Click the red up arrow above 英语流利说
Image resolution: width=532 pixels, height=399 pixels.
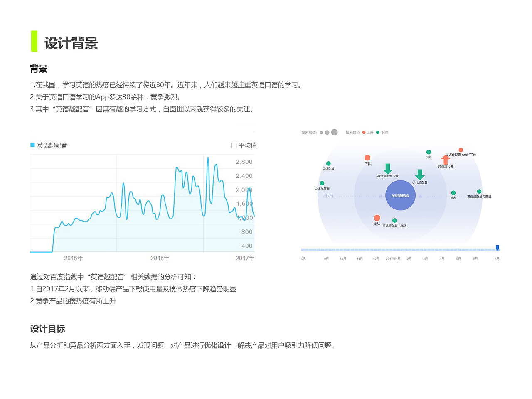[446, 160]
